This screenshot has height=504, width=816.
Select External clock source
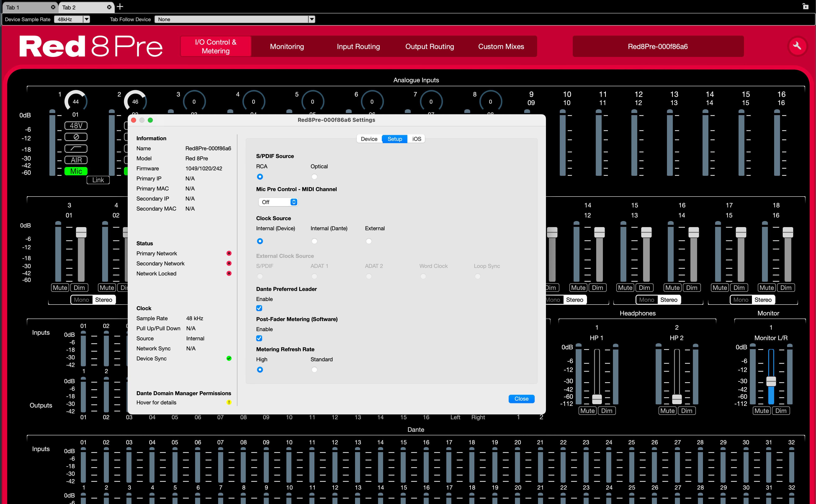[369, 241]
